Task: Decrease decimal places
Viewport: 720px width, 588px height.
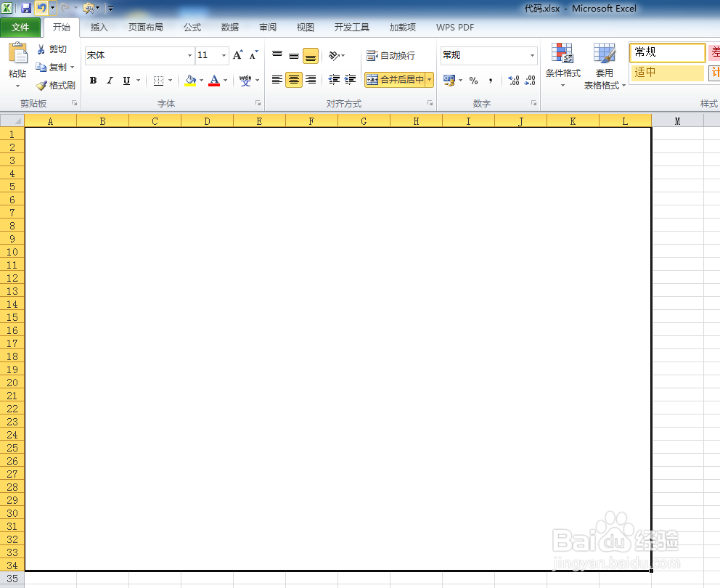Action: tap(530, 81)
